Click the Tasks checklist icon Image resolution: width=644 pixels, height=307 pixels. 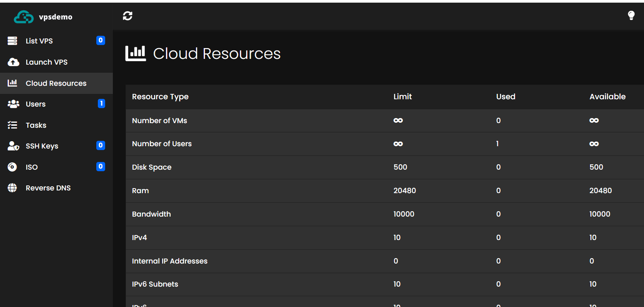point(12,125)
